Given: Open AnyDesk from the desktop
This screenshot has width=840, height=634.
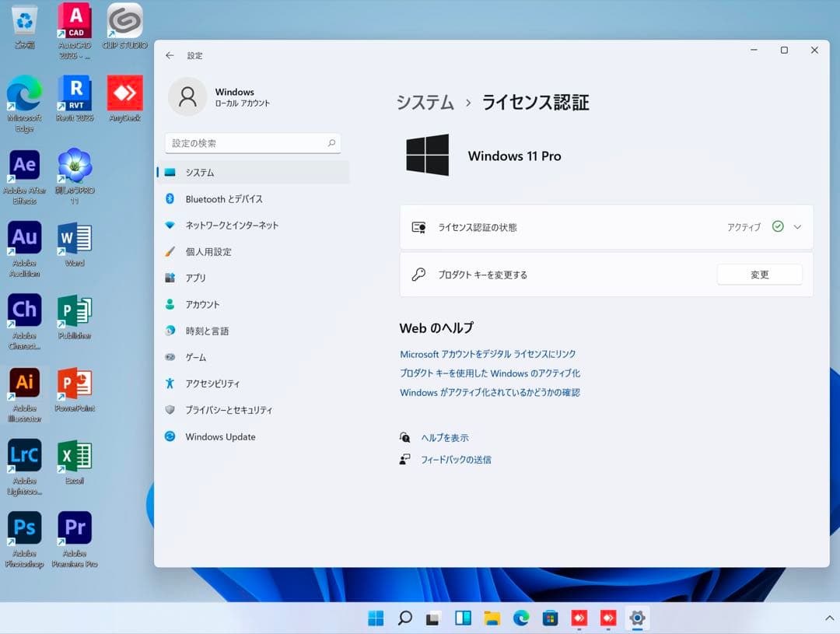Looking at the screenshot, I should click(124, 92).
